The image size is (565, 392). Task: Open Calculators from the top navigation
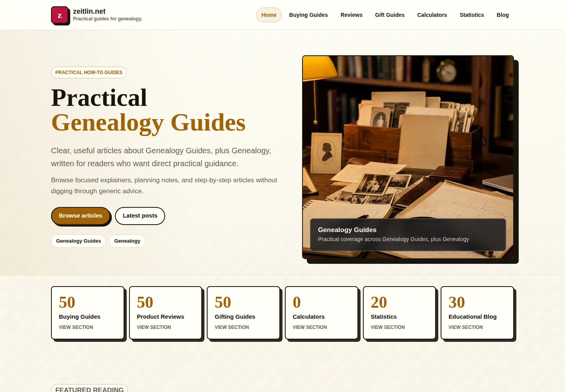coord(432,15)
